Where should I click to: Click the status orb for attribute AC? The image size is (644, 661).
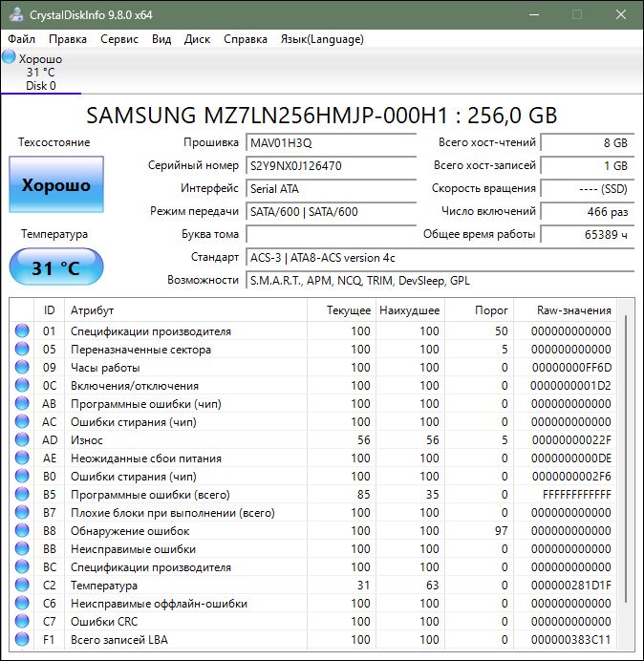(22, 421)
